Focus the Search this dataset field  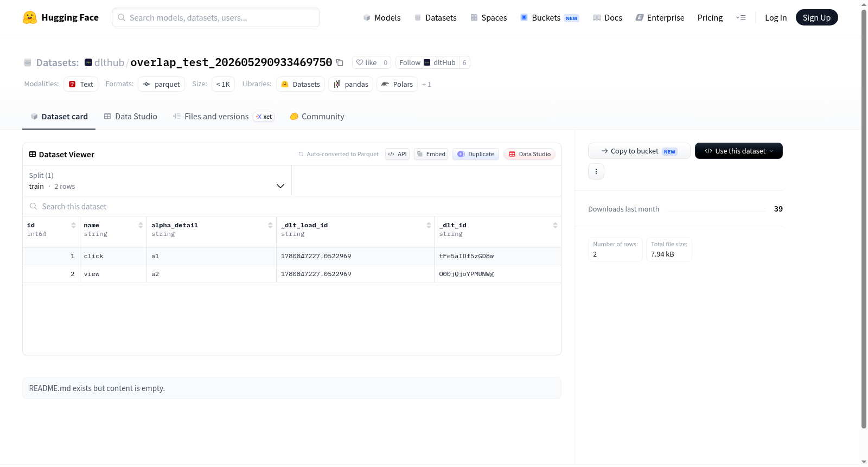292,206
